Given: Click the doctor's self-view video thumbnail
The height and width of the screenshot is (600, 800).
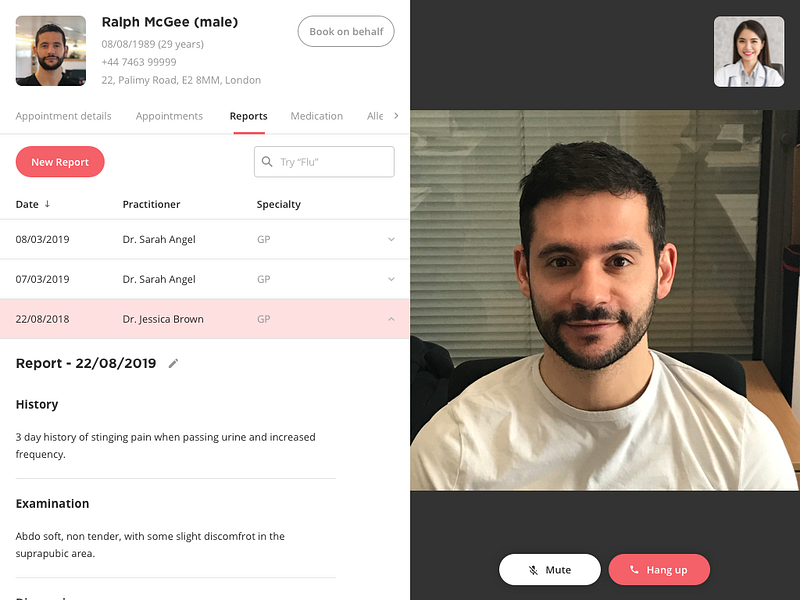Looking at the screenshot, I should [x=748, y=52].
